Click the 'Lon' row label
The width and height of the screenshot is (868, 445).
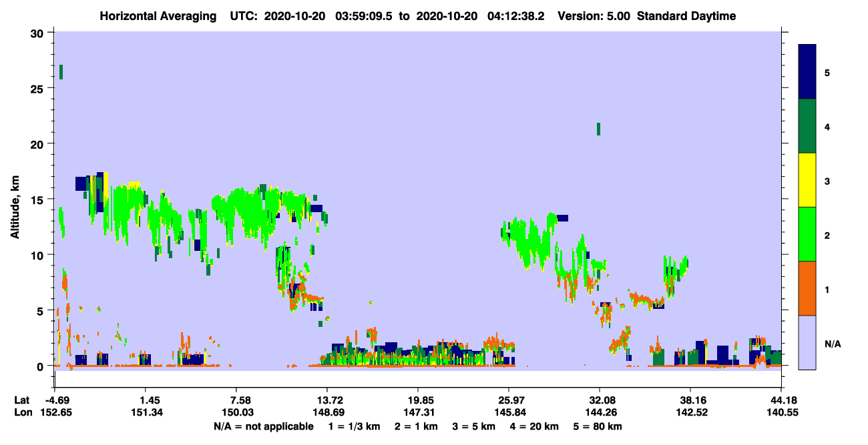point(22,412)
